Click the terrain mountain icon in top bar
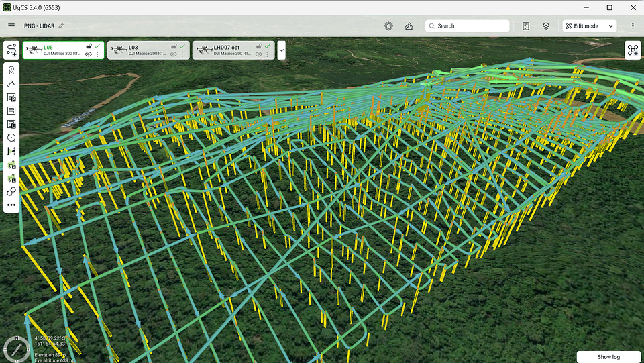Image resolution: width=644 pixels, height=363 pixels. point(409,26)
